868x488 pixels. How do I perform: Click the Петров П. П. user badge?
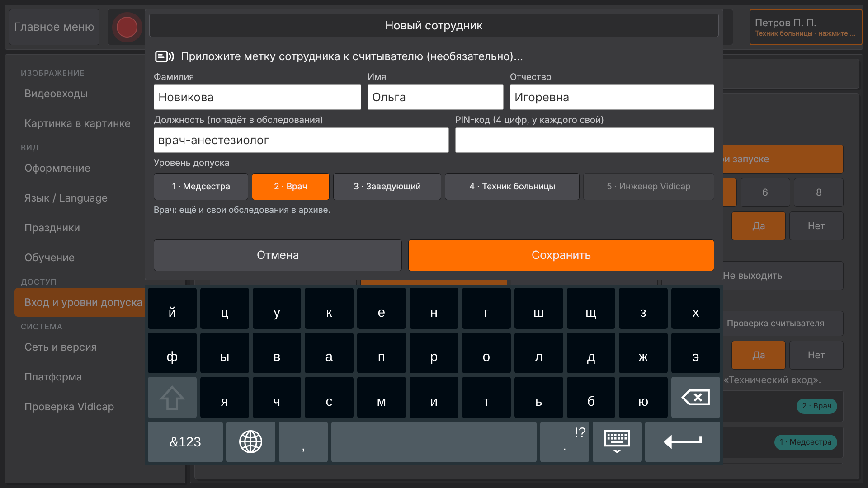[806, 27]
